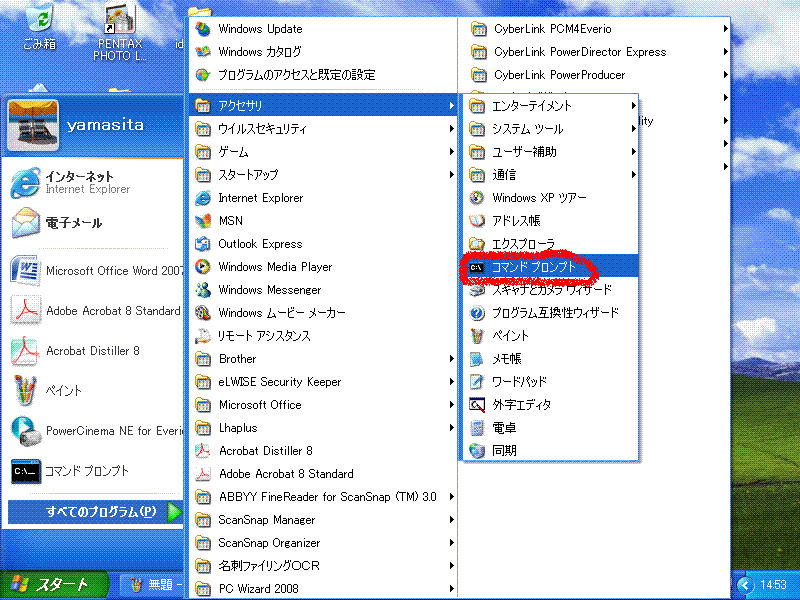Open インターネット Internet Explorer pinned item
The width and height of the screenshot is (800, 600).
pyautogui.click(x=96, y=182)
